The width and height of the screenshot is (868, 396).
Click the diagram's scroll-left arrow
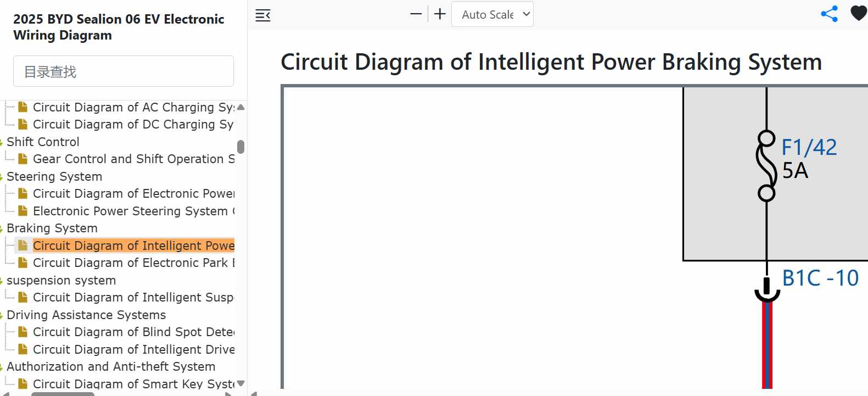pyautogui.click(x=254, y=393)
